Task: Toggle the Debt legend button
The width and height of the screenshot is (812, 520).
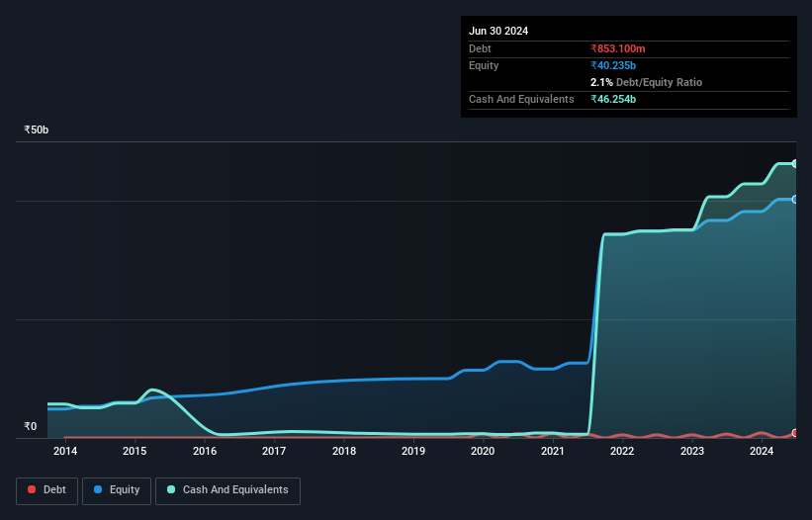Action: point(47,490)
